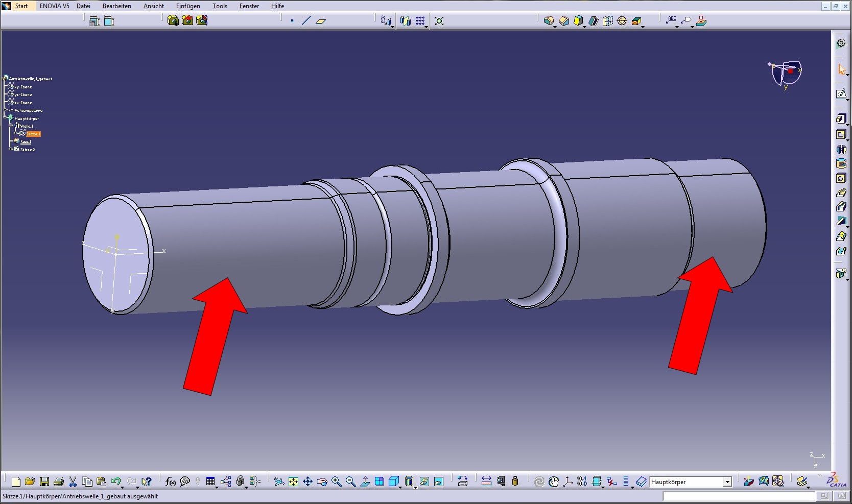Open What's This help pointer
This screenshot has width=852, height=504.
[146, 482]
